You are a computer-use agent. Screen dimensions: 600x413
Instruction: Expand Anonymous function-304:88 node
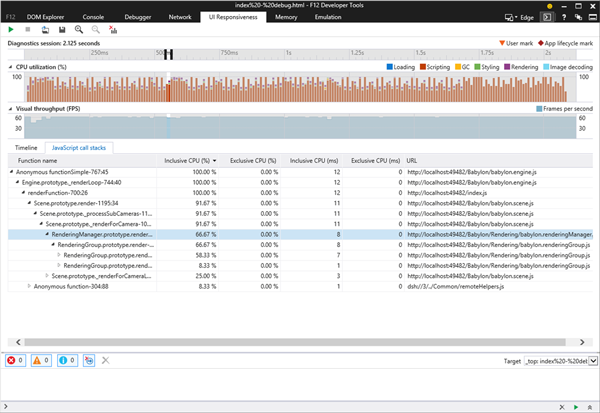[x=29, y=286]
